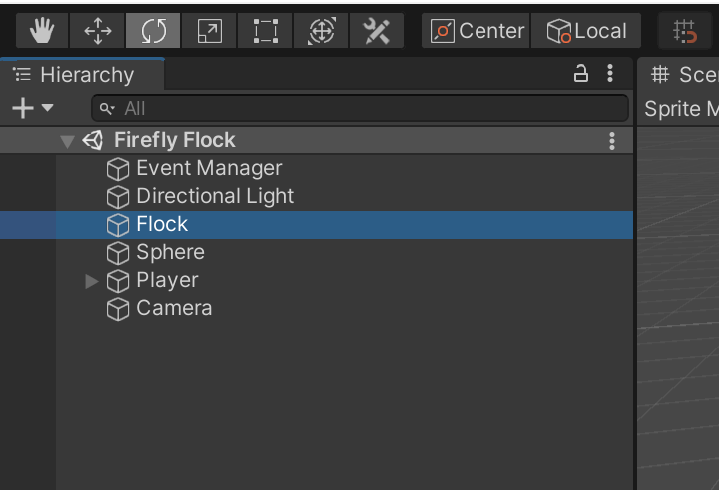Screen dimensions: 719x490
Task: Select the Scale tool
Action: tap(209, 32)
